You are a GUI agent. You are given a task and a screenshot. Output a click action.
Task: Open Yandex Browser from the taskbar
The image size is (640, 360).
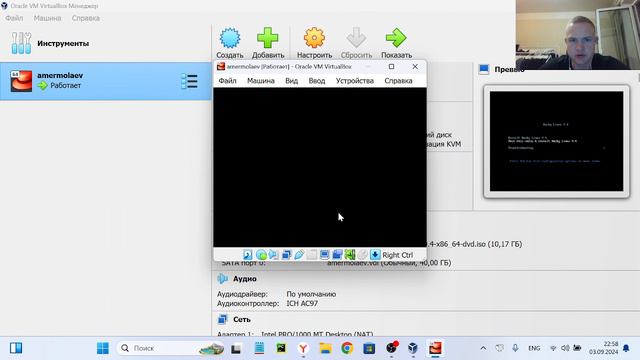[x=303, y=348]
